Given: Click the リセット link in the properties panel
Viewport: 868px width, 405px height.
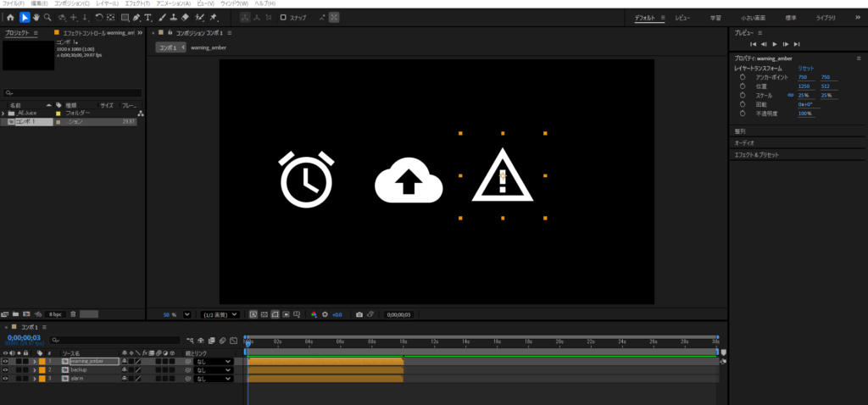Looking at the screenshot, I should tap(806, 68).
